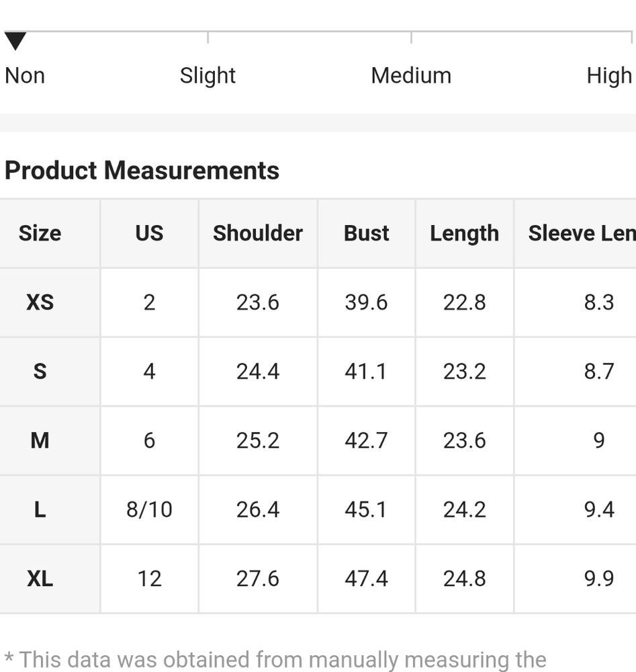Select the High stretch level label
This screenshot has width=636, height=672.
[609, 77]
